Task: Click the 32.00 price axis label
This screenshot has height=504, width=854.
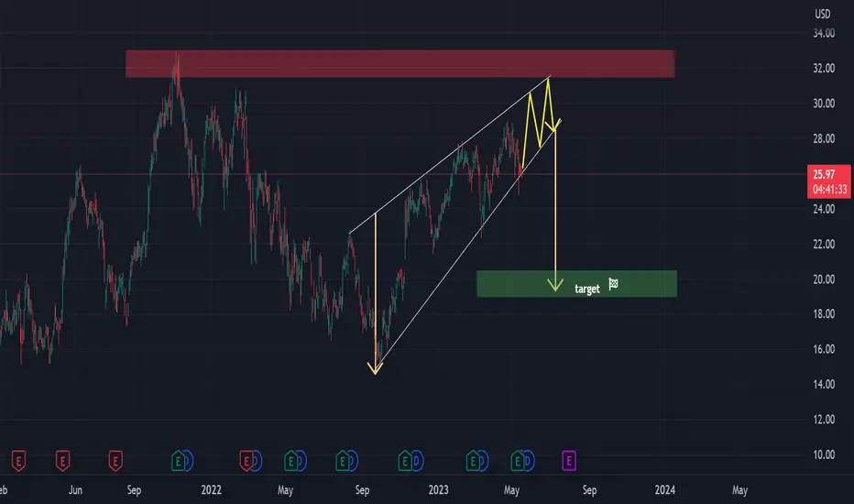Action: point(824,68)
